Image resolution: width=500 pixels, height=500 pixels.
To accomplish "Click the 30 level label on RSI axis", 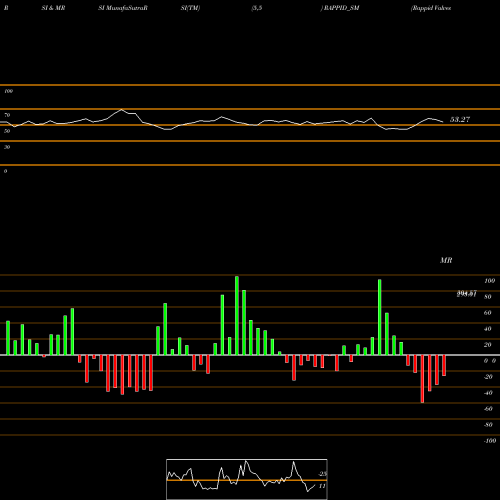I will pos(7,147).
